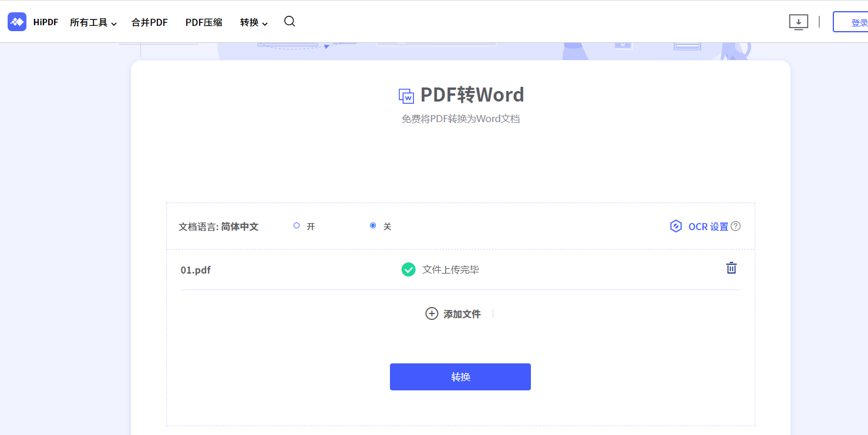Click the HiPDF logo icon
The height and width of the screenshot is (435, 868).
tap(16, 21)
